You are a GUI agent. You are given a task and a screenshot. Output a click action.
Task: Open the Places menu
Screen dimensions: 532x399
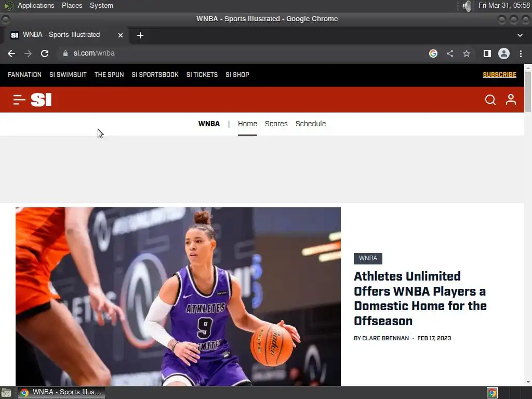(72, 5)
